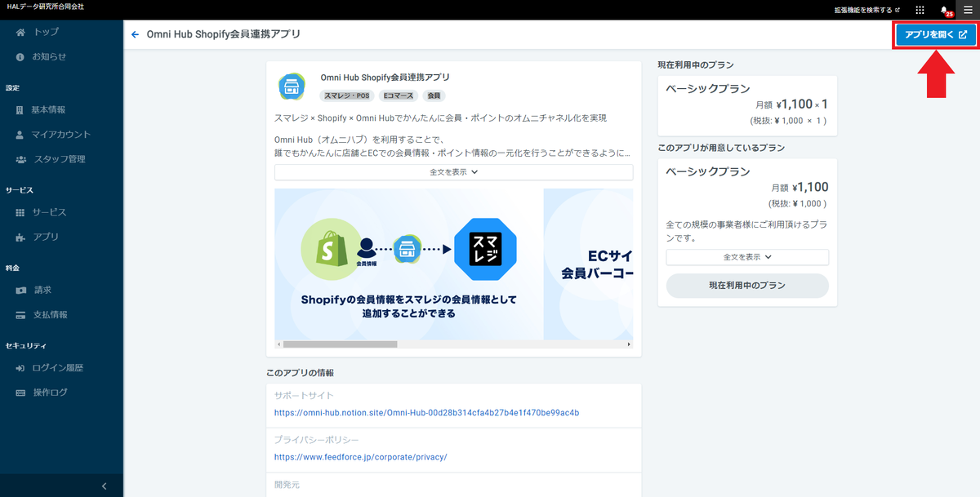Open the hamburger menu in the top bar

click(968, 10)
